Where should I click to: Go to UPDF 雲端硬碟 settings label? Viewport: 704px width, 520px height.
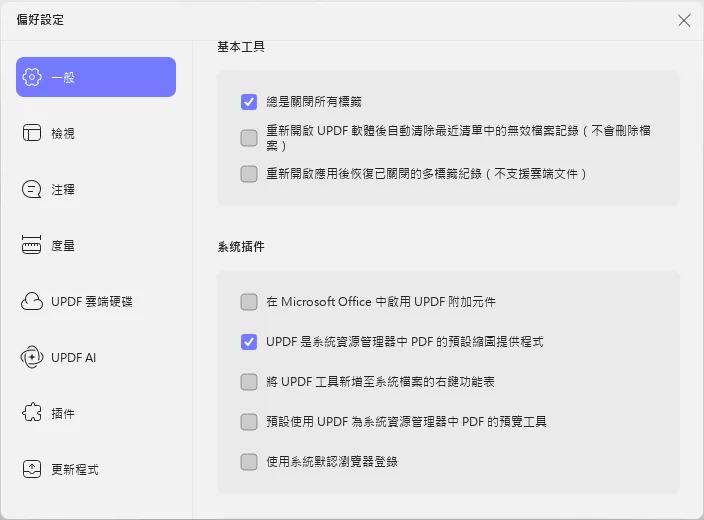[92, 301]
